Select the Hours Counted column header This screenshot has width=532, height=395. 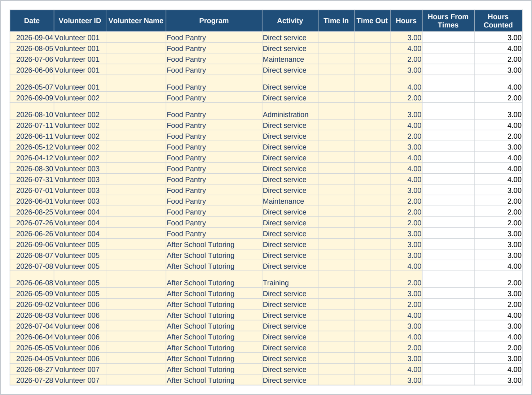(x=498, y=21)
